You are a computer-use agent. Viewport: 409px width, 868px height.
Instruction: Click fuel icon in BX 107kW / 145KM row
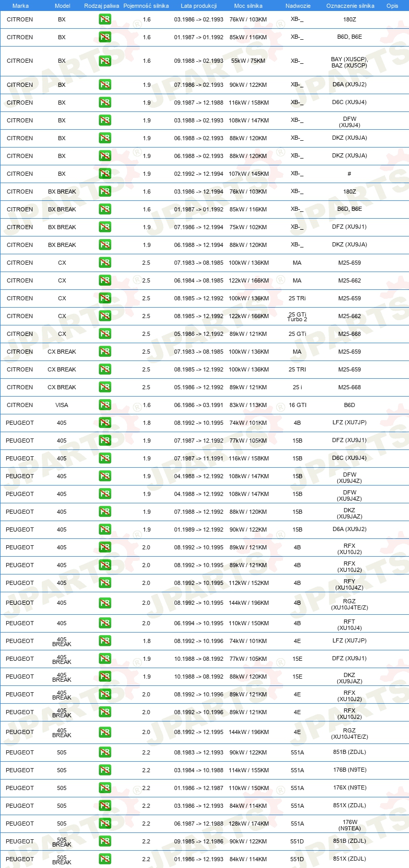[x=105, y=174]
